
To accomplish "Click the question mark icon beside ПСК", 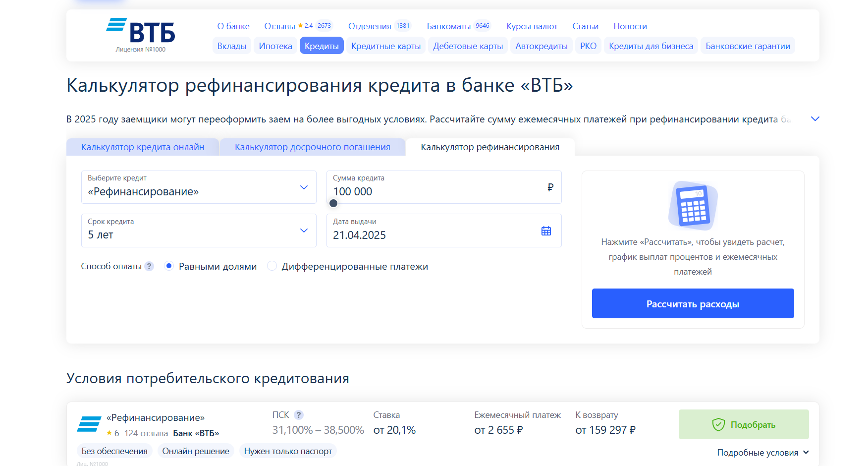I will coord(298,415).
